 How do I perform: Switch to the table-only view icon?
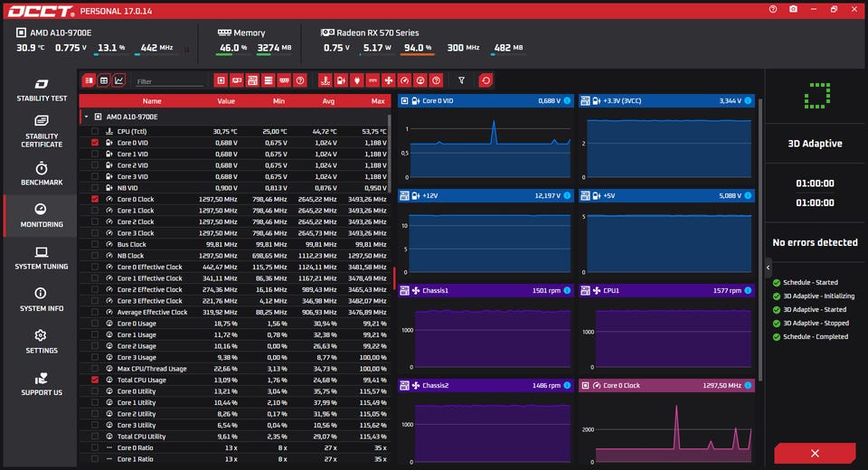click(x=103, y=80)
